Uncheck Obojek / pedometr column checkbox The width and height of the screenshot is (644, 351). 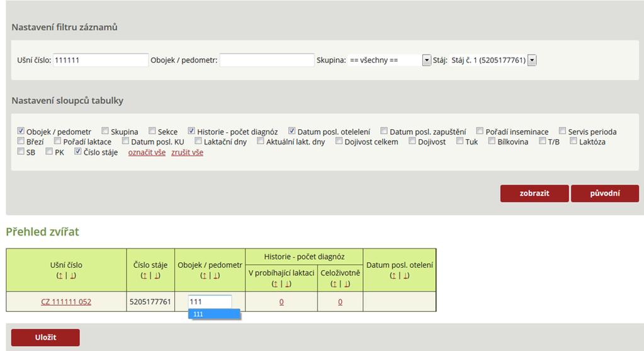pyautogui.click(x=21, y=130)
